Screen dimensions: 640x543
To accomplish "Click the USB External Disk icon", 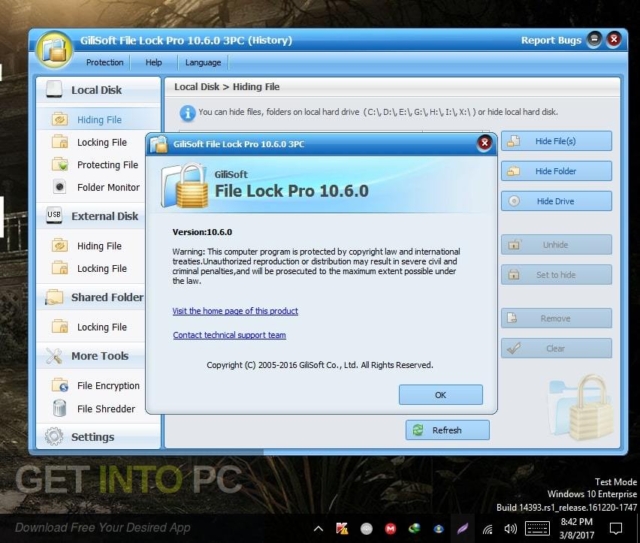I will pos(54,215).
